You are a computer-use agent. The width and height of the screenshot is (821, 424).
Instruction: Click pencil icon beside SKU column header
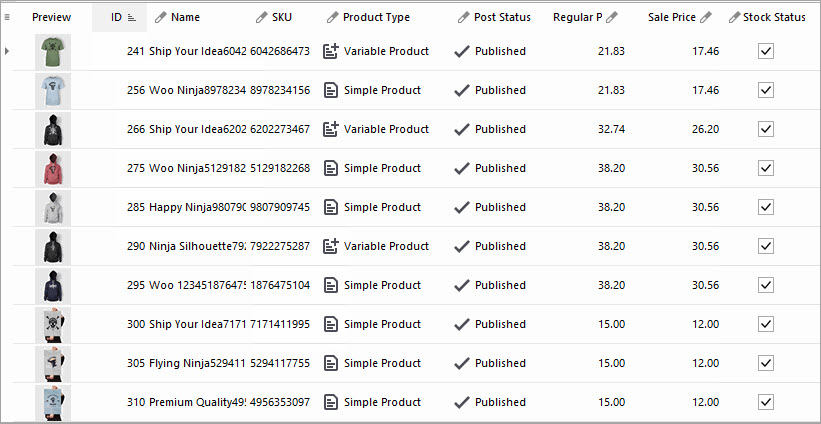tap(262, 17)
